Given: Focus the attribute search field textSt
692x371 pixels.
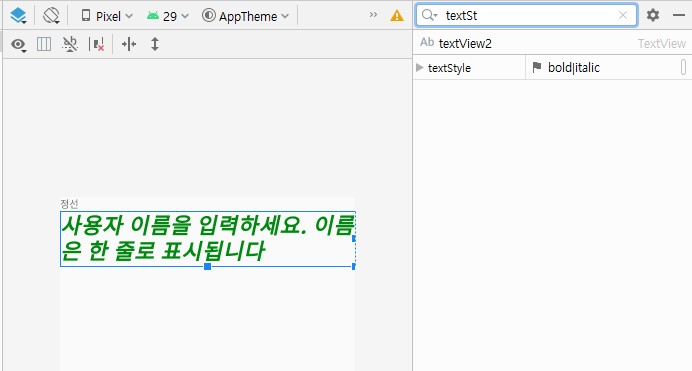Looking at the screenshot, I should 527,15.
